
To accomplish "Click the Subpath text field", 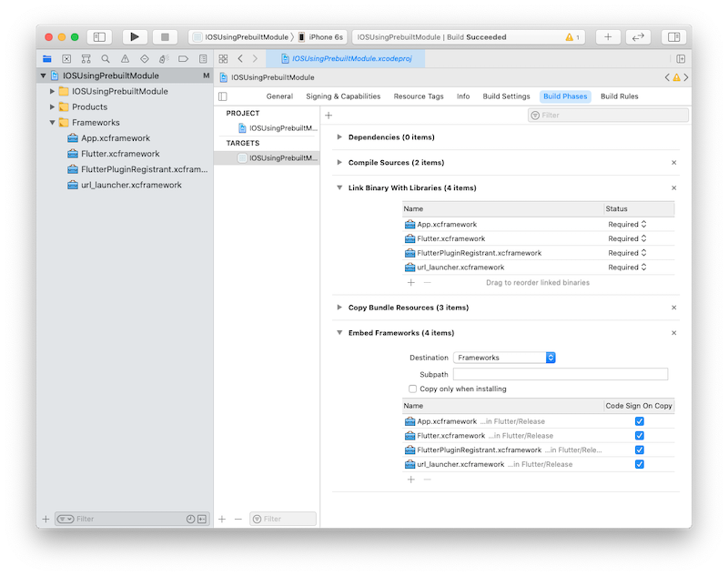I will [x=561, y=374].
